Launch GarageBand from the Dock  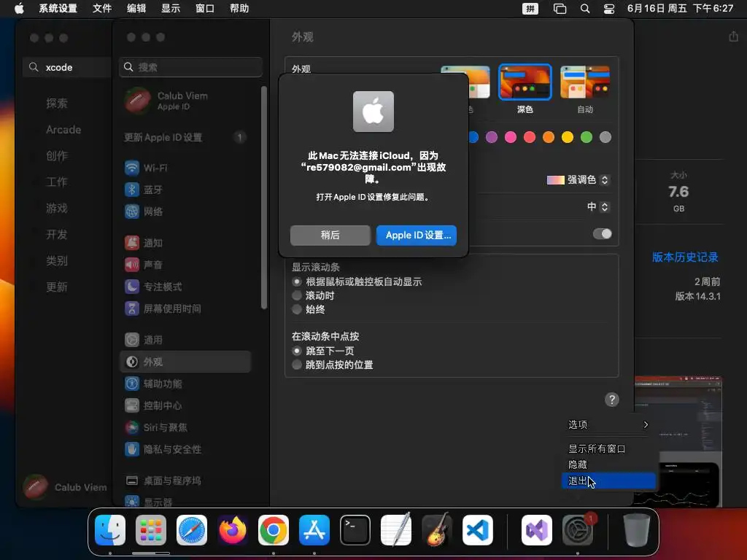437,530
